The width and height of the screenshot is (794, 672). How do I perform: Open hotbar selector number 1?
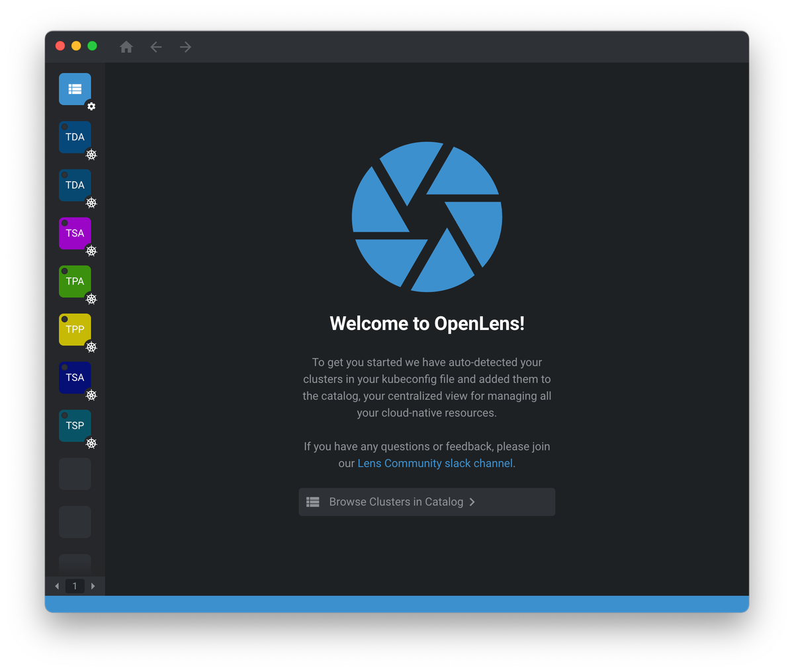[75, 586]
